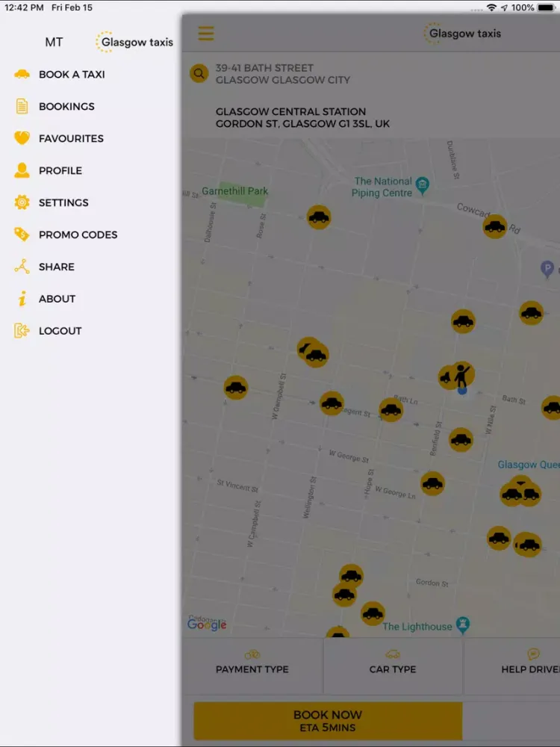This screenshot has width=560, height=747.
Task: Tap the taxi marker on Bath Ln
Action: (x=391, y=409)
